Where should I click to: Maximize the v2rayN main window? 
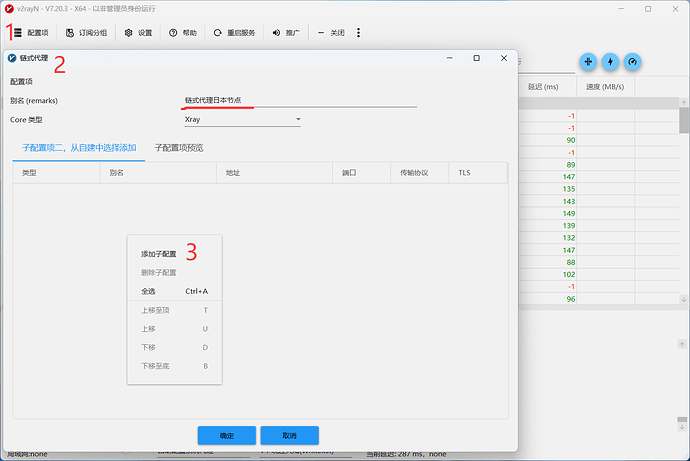(648, 9)
